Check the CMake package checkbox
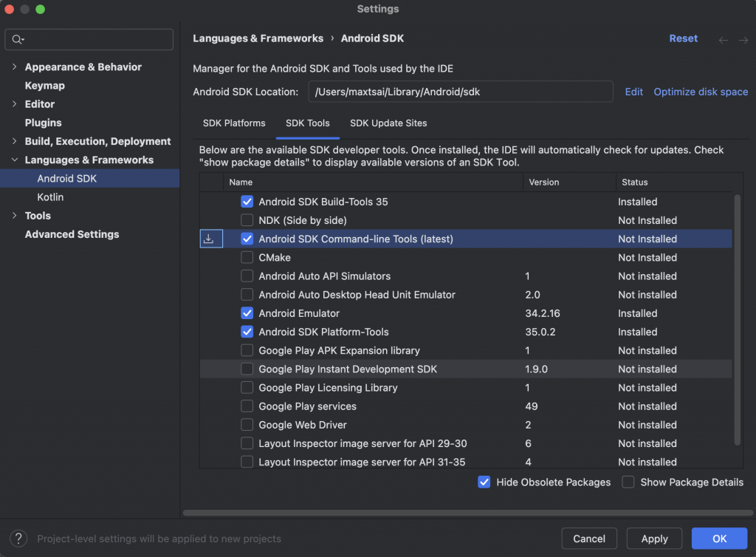 [247, 258]
